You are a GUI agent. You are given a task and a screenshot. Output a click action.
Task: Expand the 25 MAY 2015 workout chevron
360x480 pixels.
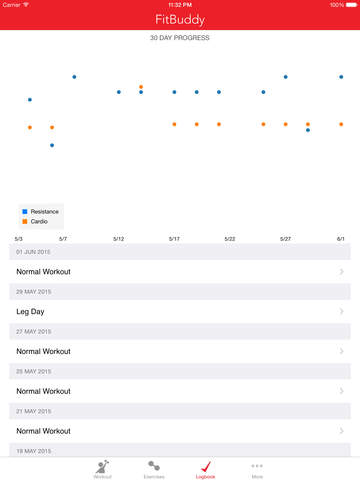pyautogui.click(x=342, y=391)
